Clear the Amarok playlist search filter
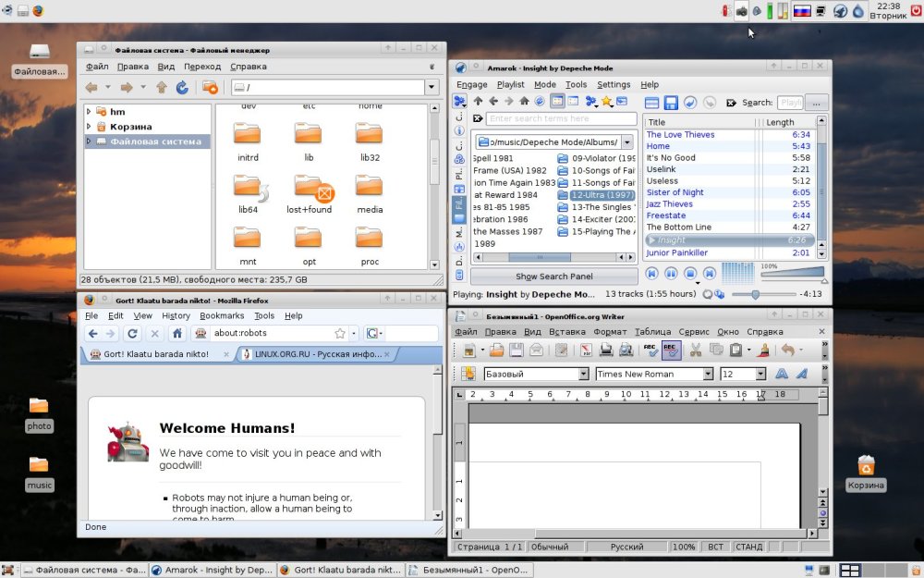The height and width of the screenshot is (578, 924). (x=731, y=103)
